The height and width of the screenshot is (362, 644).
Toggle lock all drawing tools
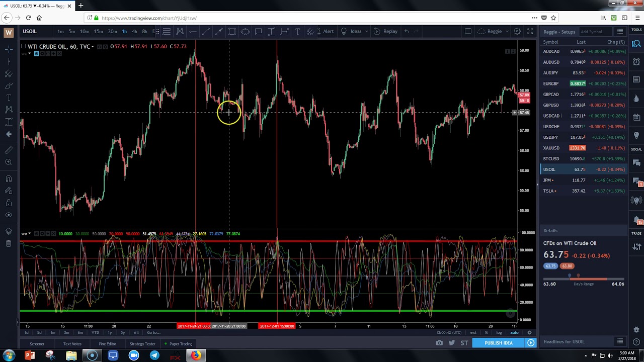9,203
